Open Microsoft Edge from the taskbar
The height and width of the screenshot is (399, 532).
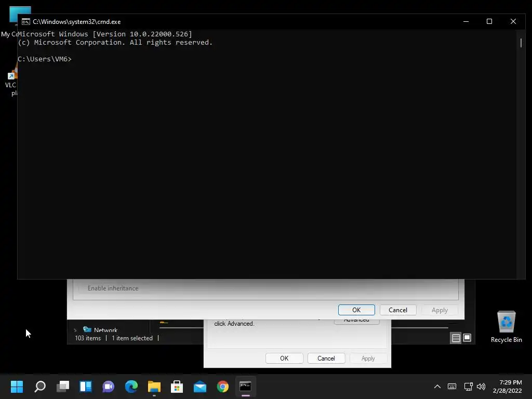pos(131,387)
